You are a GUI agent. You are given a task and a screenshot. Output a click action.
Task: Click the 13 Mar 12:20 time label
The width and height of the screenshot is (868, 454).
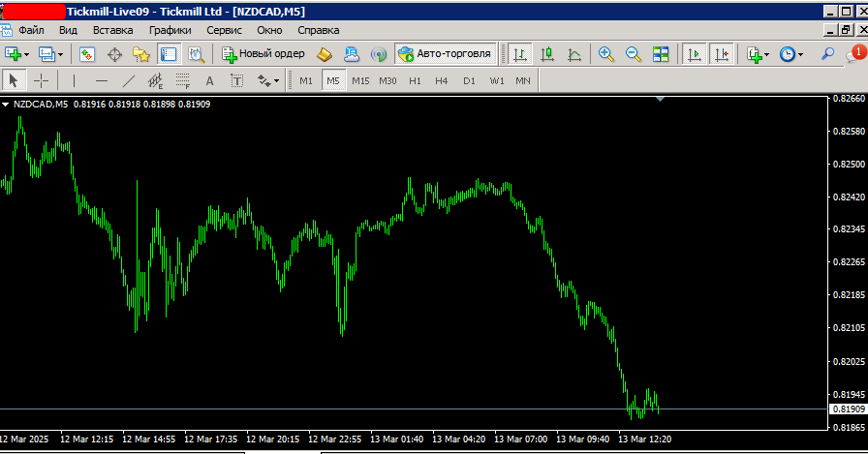(x=644, y=439)
